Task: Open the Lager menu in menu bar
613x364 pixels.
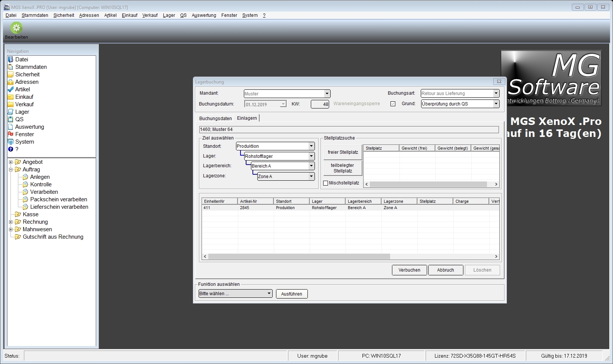Action: click(169, 15)
